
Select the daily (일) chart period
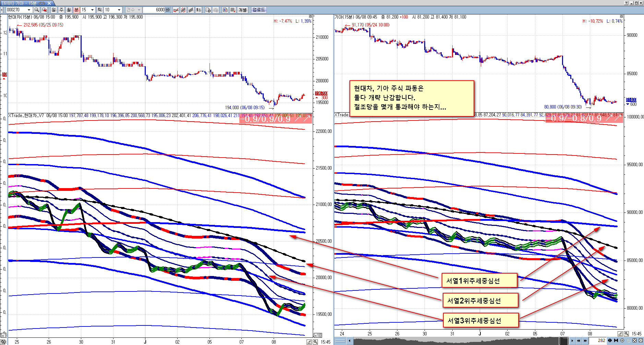[54, 10]
